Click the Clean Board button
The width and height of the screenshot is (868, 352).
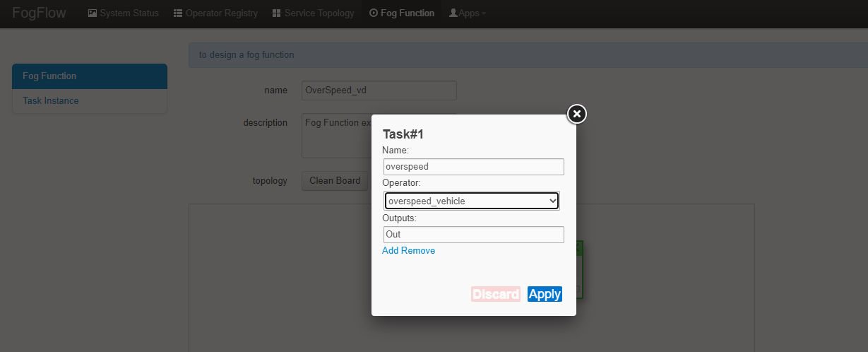pos(335,181)
